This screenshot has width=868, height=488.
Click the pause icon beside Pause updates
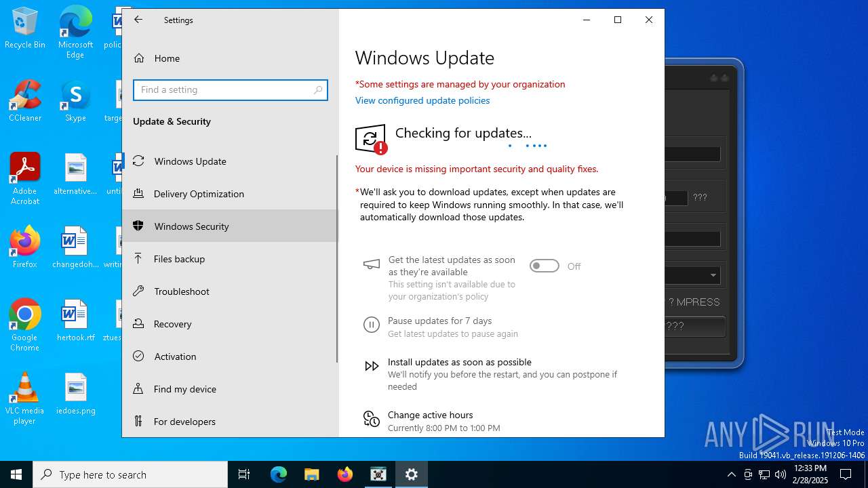click(x=372, y=325)
